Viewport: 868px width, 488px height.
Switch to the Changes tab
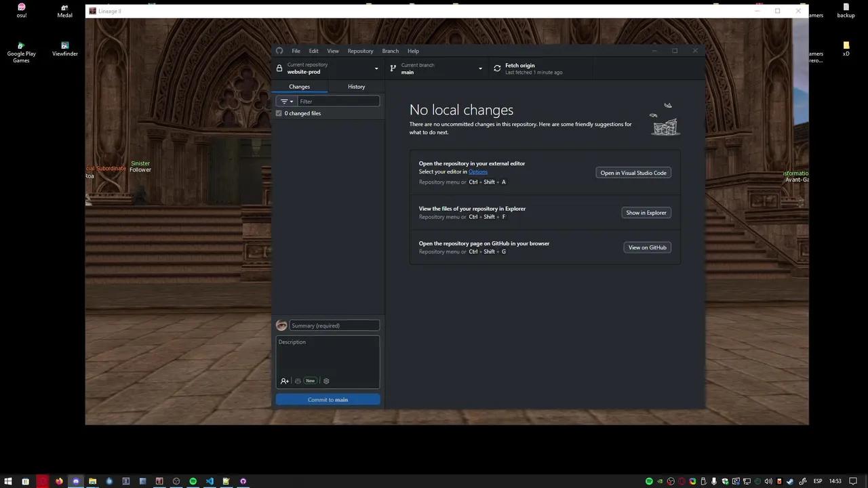coord(299,87)
